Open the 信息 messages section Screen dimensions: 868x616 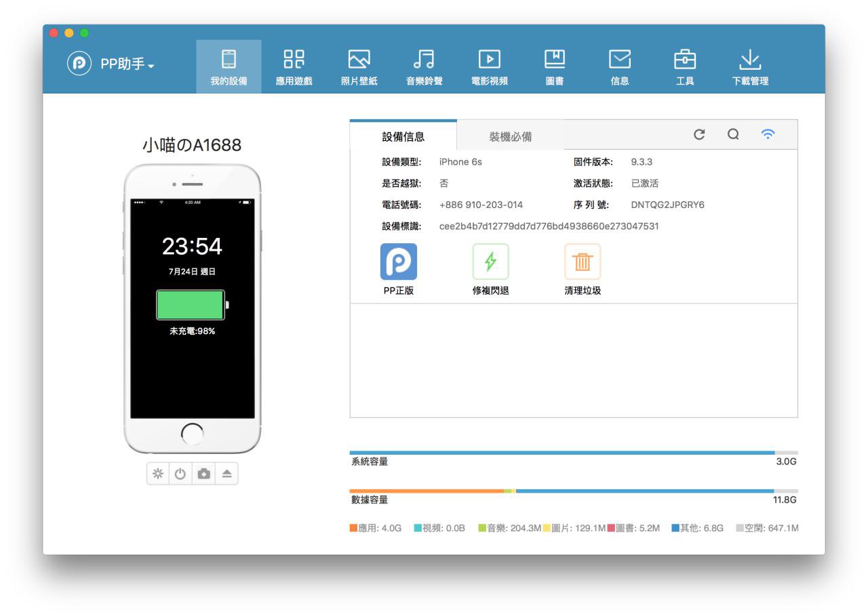coord(619,67)
